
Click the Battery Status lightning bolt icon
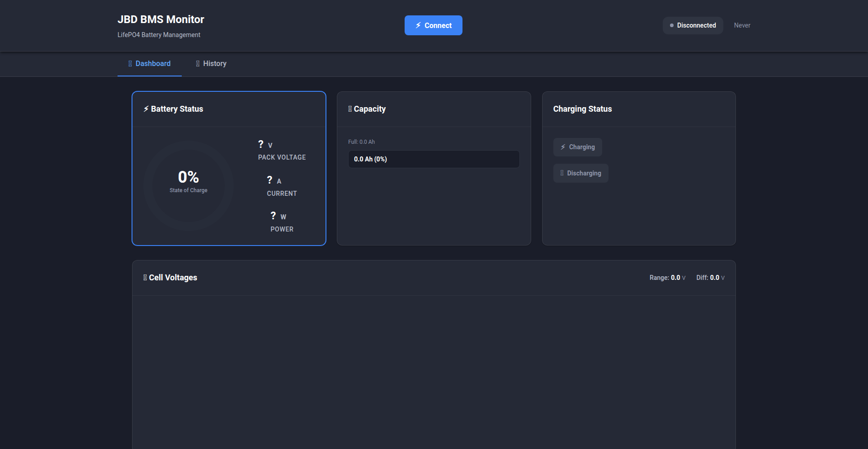(146, 109)
